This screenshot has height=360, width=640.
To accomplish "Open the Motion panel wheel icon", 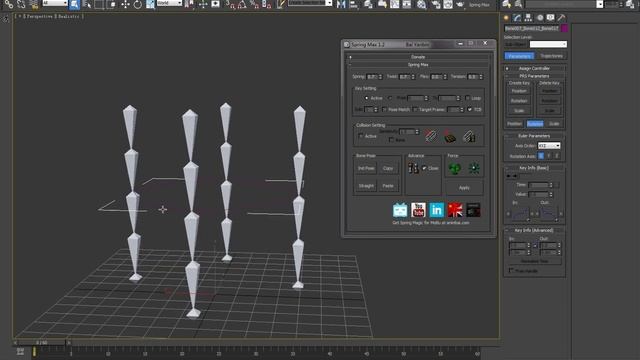I will (540, 18).
